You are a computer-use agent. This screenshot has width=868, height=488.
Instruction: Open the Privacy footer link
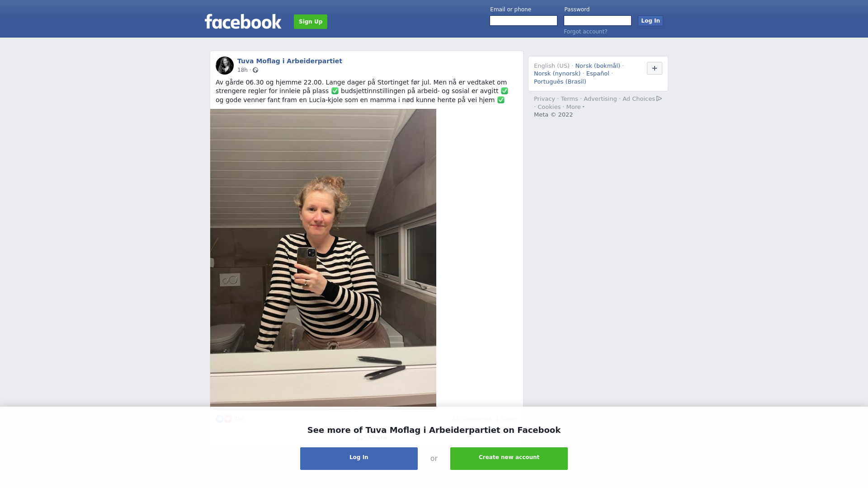click(544, 99)
